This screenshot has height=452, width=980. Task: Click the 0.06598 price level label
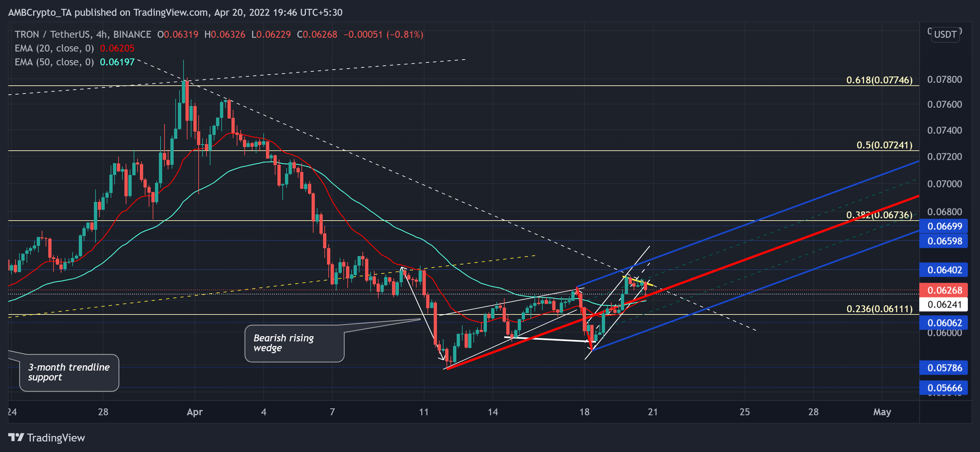tap(944, 241)
